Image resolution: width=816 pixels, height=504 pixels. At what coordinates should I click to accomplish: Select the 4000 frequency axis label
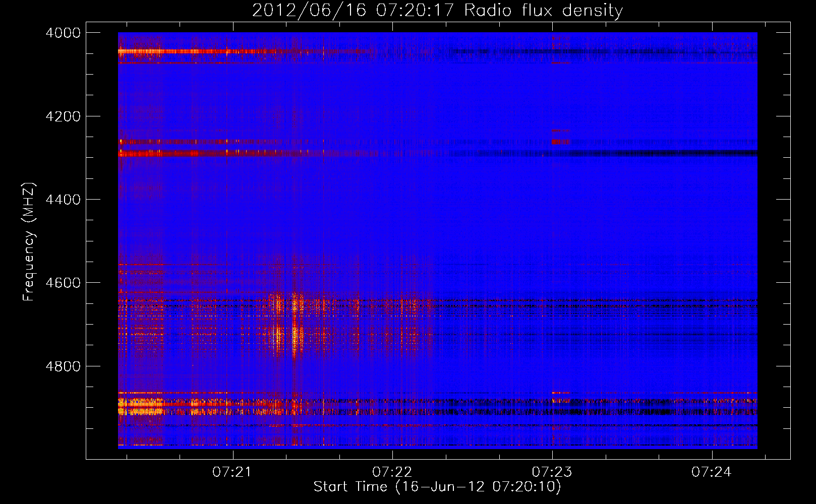click(x=63, y=33)
